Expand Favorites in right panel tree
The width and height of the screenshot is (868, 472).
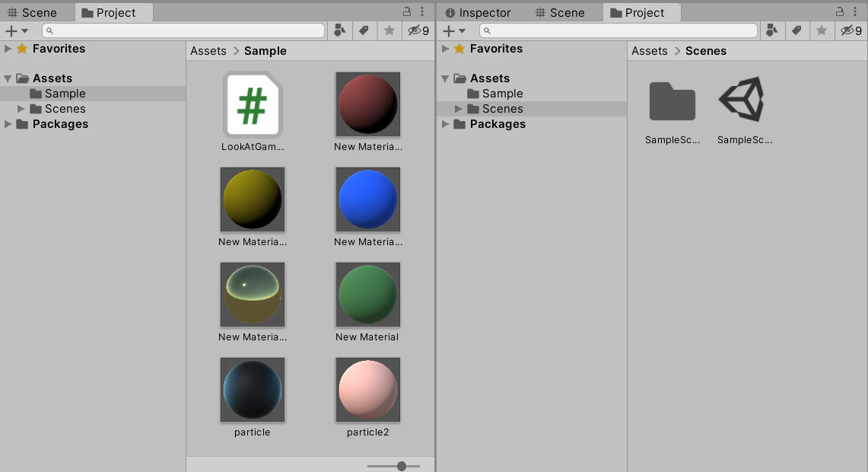445,49
